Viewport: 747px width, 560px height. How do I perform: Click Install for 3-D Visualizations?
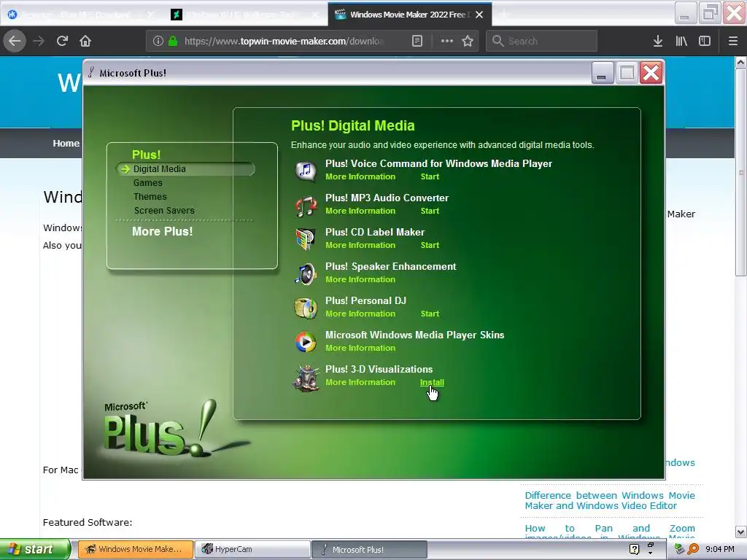pos(432,382)
